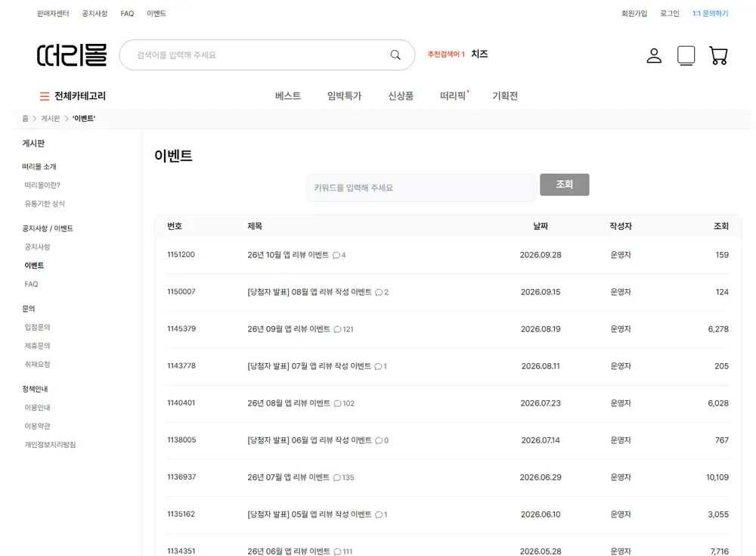
Task: Click the hamburger menu icon beside 전체카테고리
Action: coord(45,96)
